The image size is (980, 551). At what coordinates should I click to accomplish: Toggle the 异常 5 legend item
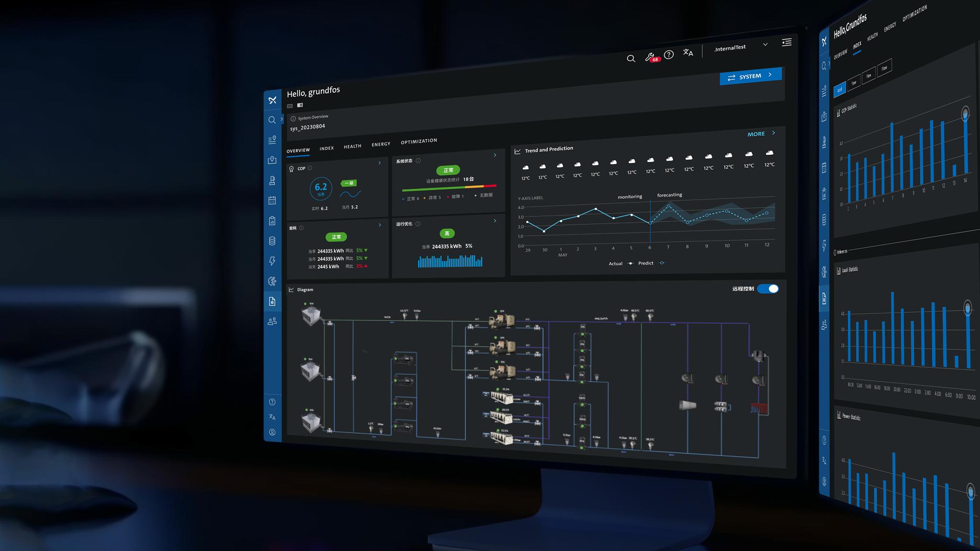pyautogui.click(x=433, y=198)
